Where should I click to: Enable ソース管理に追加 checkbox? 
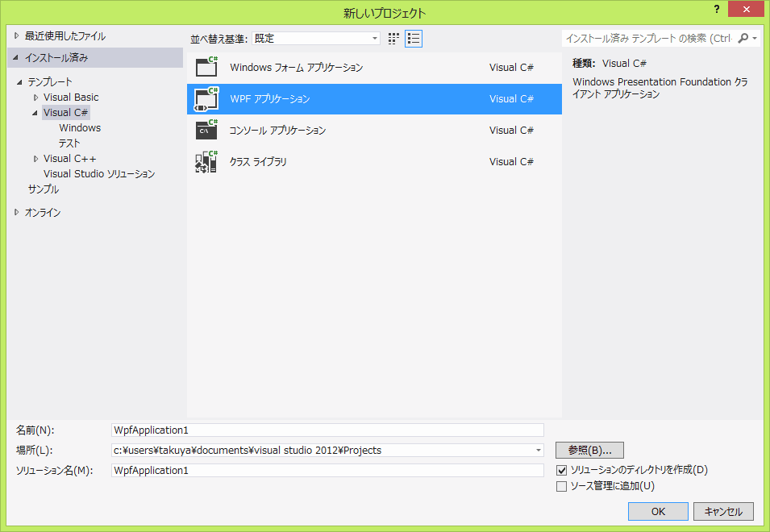561,486
